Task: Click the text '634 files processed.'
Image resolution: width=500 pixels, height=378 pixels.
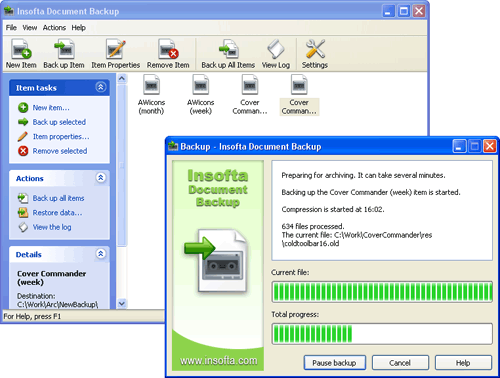Action: pos(313,226)
